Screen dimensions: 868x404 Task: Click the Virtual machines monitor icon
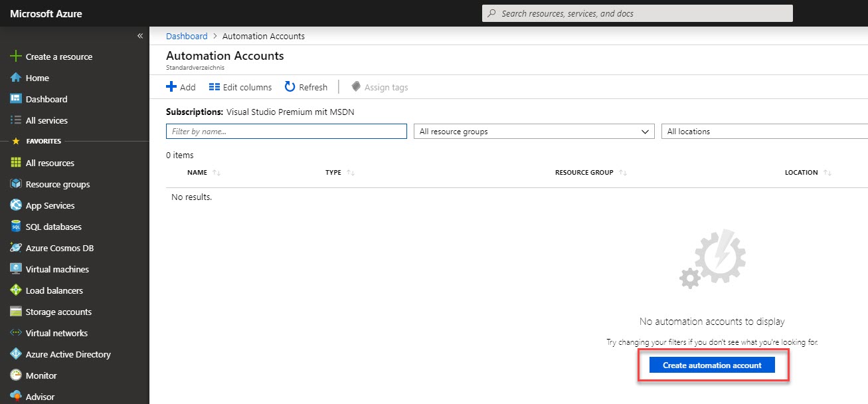tap(16, 269)
